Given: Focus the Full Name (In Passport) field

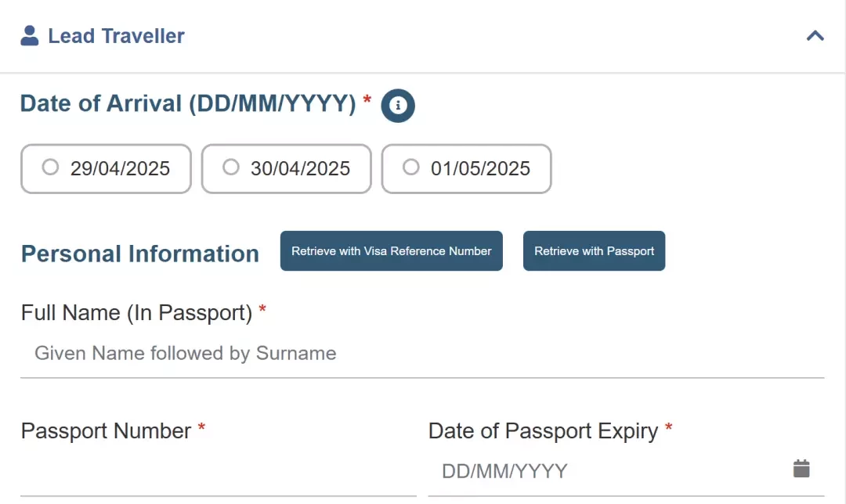Looking at the screenshot, I should (422, 354).
